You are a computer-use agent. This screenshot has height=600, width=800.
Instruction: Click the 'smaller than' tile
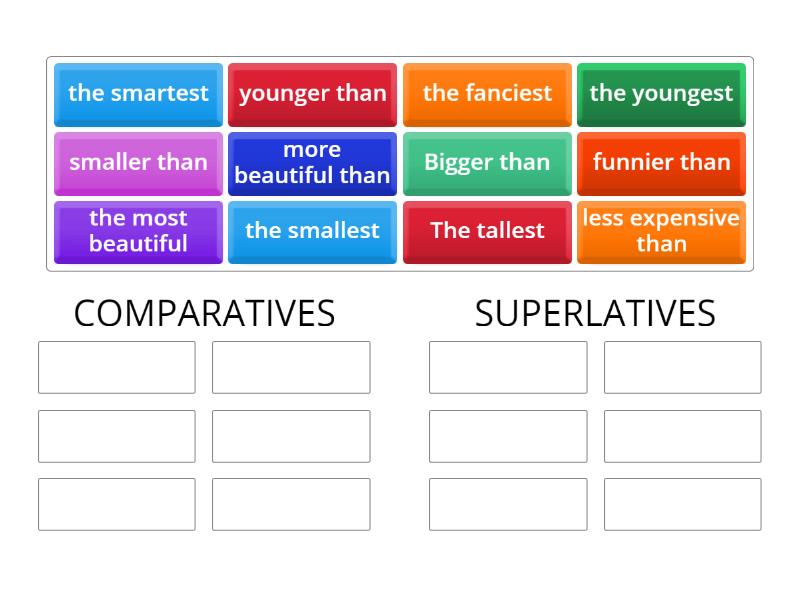[x=137, y=163]
